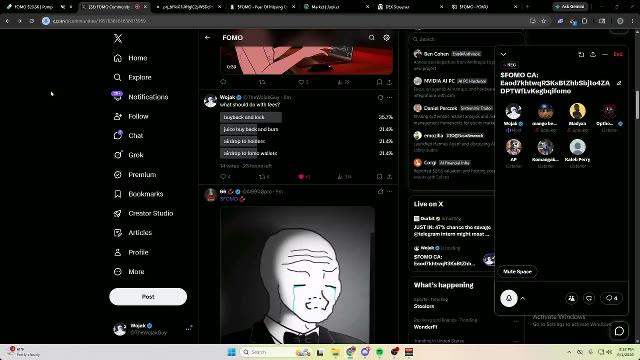Open the FOMO community settings gear icon
Viewport: 640px width, 360px height.
pos(387,38)
